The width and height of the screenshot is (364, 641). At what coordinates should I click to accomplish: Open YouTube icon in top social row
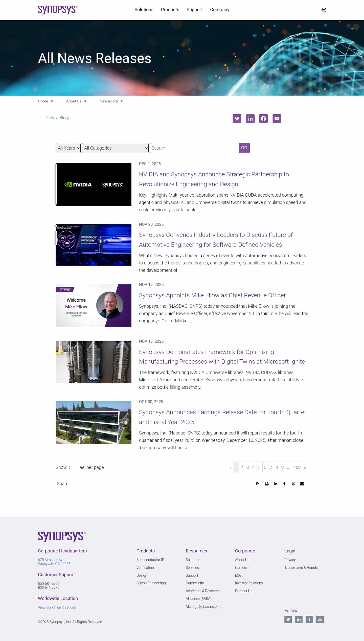point(277,118)
